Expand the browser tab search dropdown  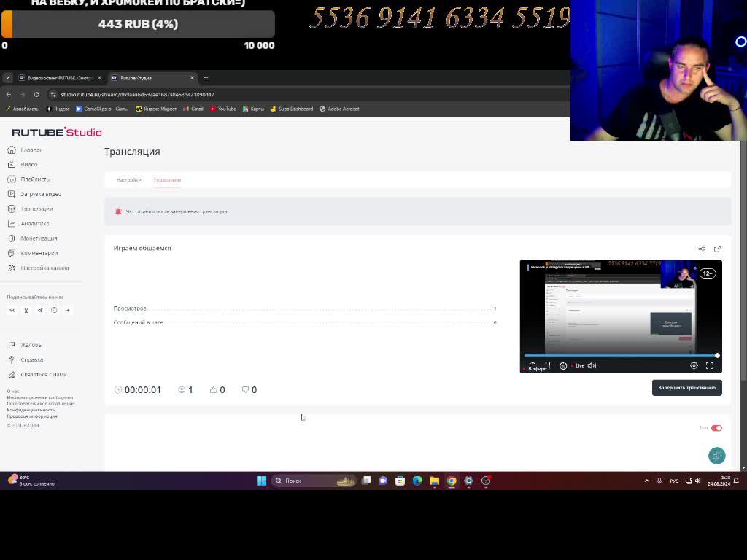(x=7, y=78)
